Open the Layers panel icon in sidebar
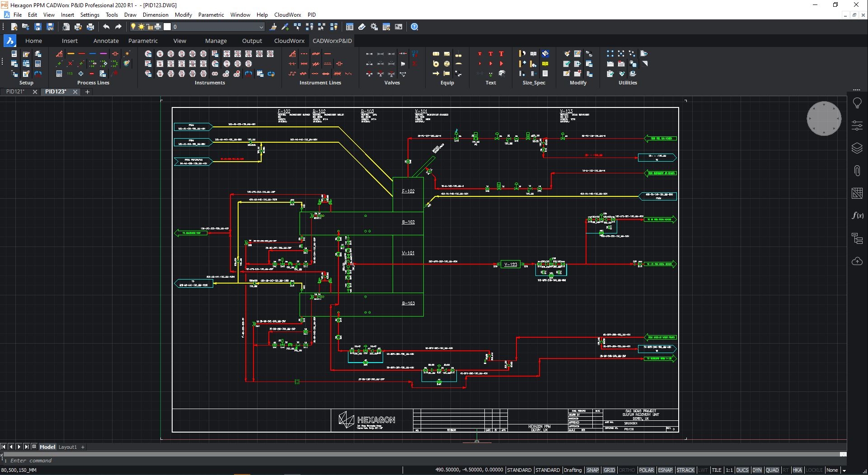The image size is (868, 475). coord(857,148)
